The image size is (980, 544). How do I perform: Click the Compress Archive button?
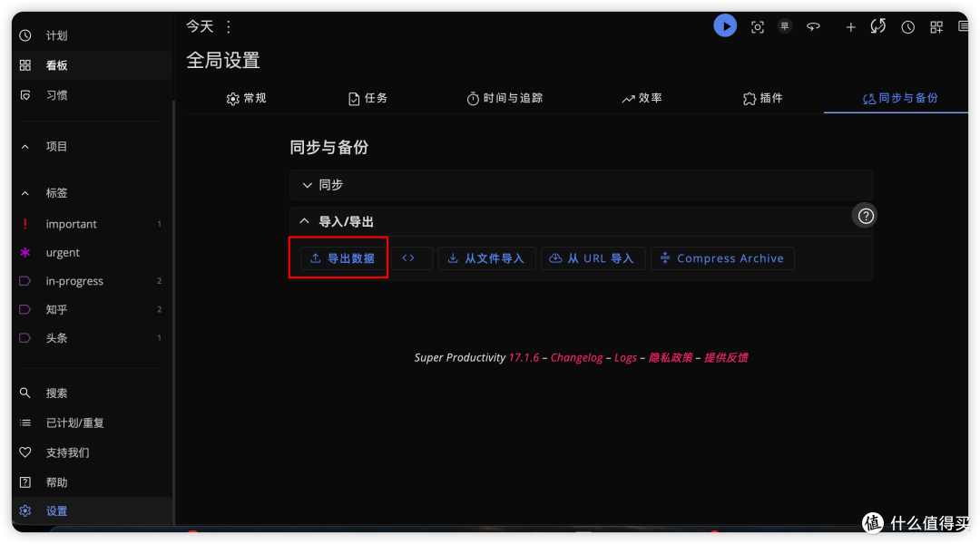pyautogui.click(x=722, y=258)
